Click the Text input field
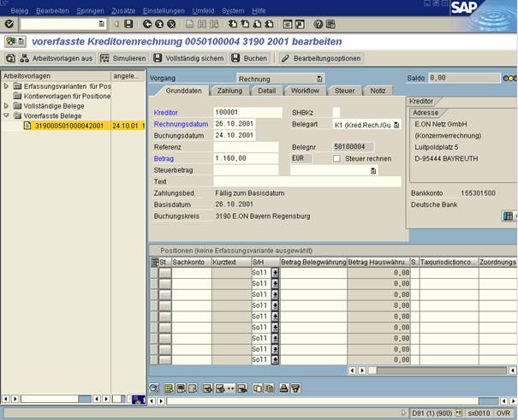Viewport: 518px width, 420px height. pos(307,181)
